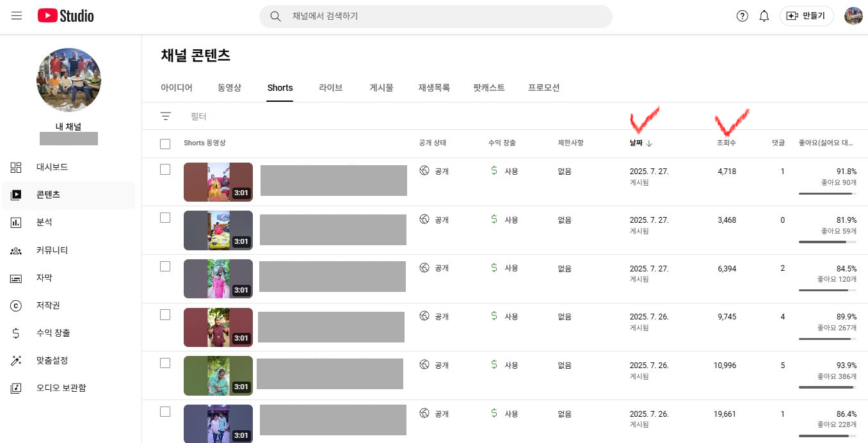Click the comment count 5
868x443 pixels.
pyautogui.click(x=782, y=366)
